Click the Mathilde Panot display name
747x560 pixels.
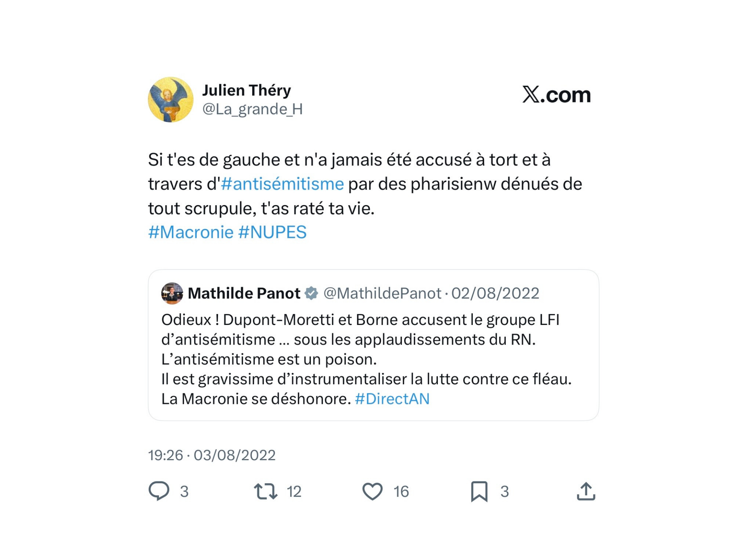coord(244,293)
